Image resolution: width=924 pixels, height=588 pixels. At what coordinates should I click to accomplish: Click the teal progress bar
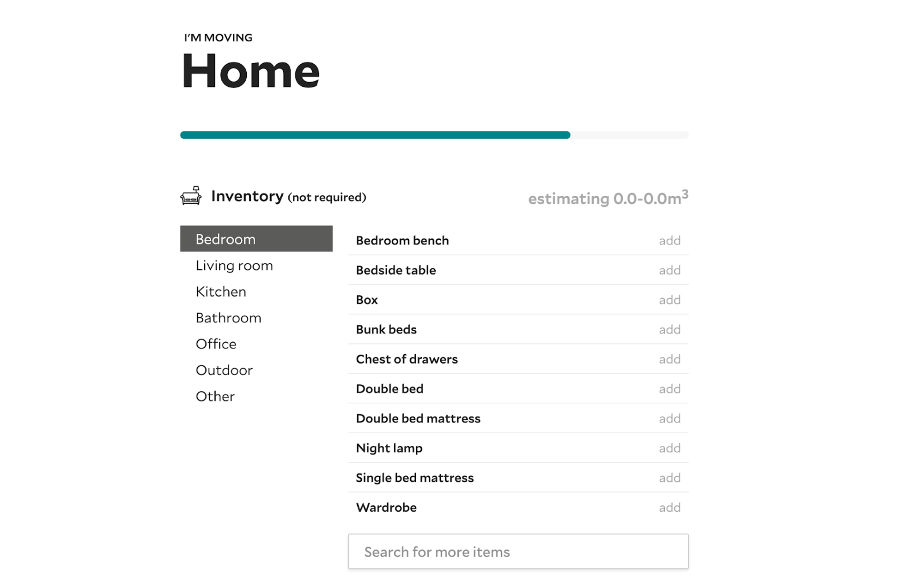pos(375,135)
